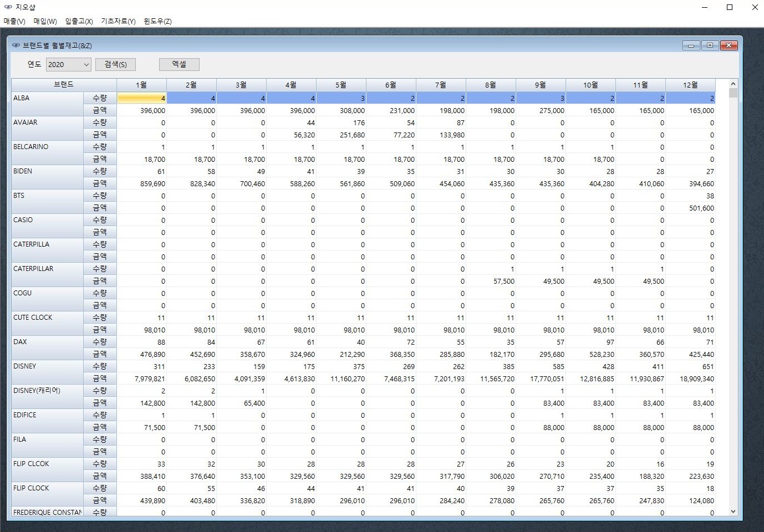764x532 pixels.
Task: Open the 매입(W) menu
Action: (x=45, y=21)
